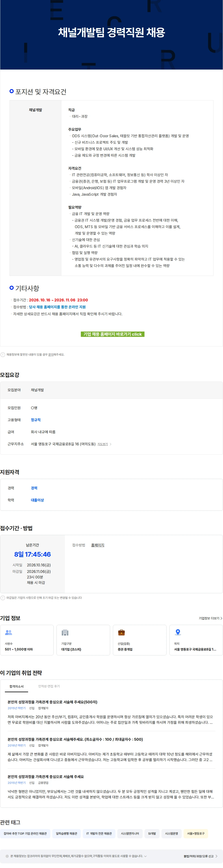This screenshot has height=868, width=223.
Task: Click the 시스템운영 tag
Action: (171, 834)
